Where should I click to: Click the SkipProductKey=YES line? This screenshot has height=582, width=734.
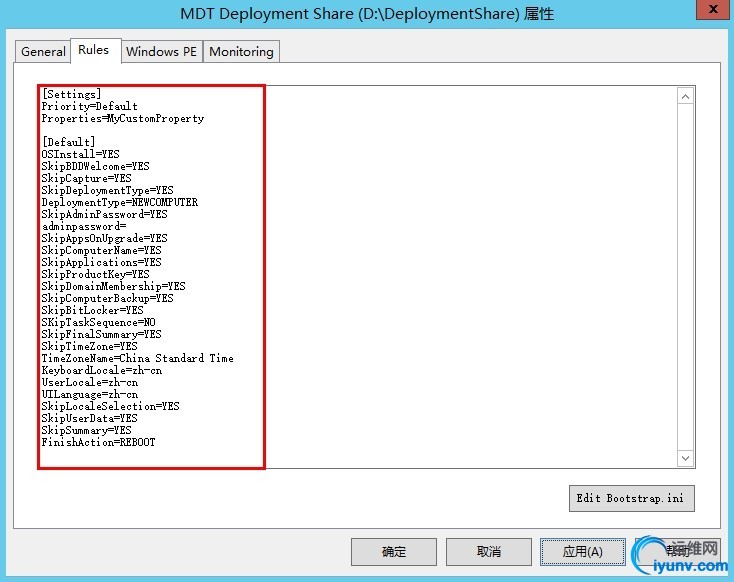point(95,274)
